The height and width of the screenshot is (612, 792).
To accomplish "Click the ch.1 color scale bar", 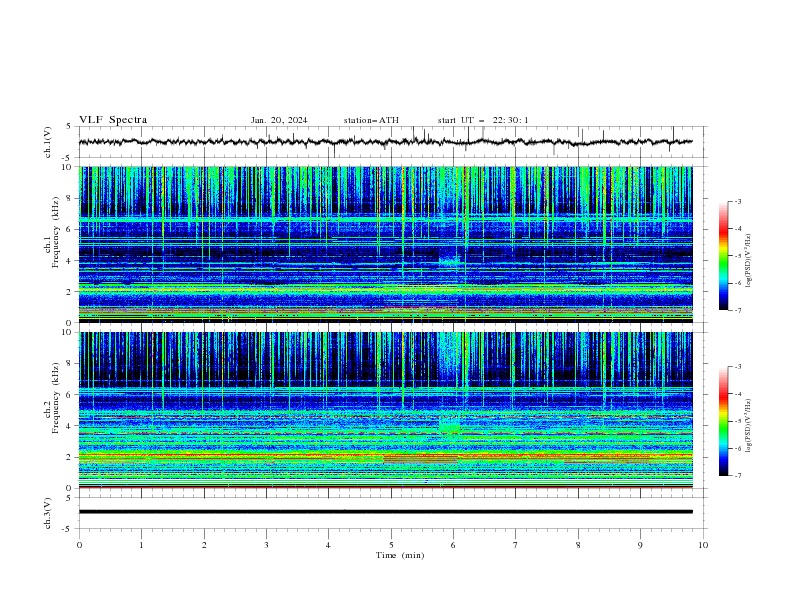I will (723, 256).
